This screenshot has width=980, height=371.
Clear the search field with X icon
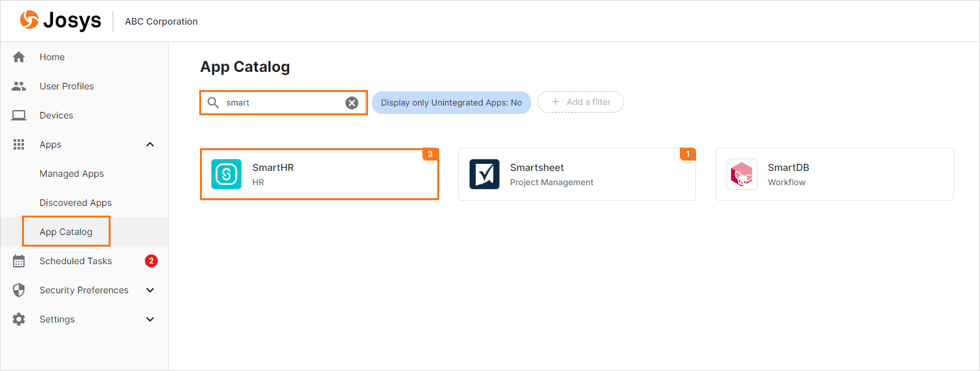click(x=352, y=102)
